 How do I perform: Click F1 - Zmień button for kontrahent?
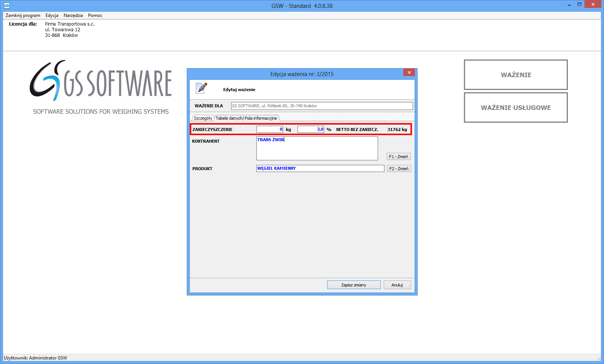[398, 157]
